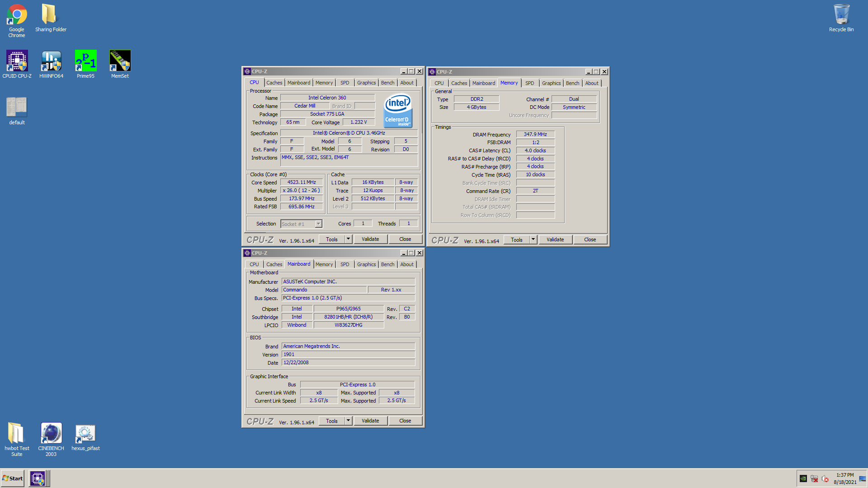The image size is (868, 488).
Task: Switch to CPU tab in Mainboard window
Action: tap(254, 264)
